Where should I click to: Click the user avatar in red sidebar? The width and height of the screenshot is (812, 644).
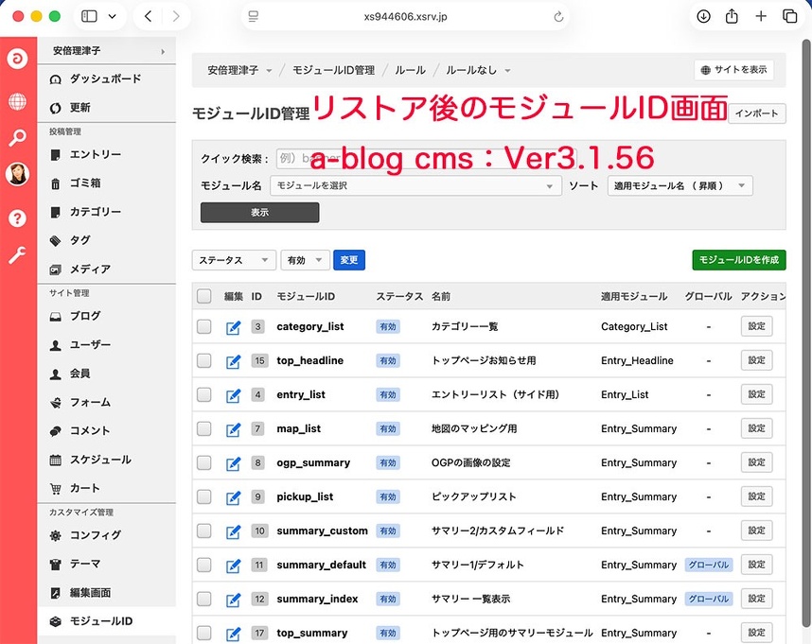17,174
